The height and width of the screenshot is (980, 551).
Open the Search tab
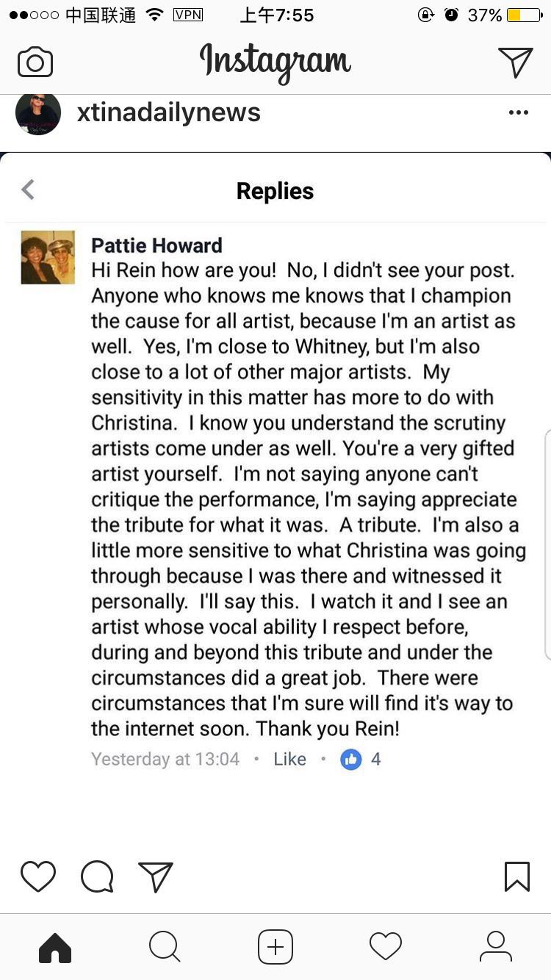[165, 947]
